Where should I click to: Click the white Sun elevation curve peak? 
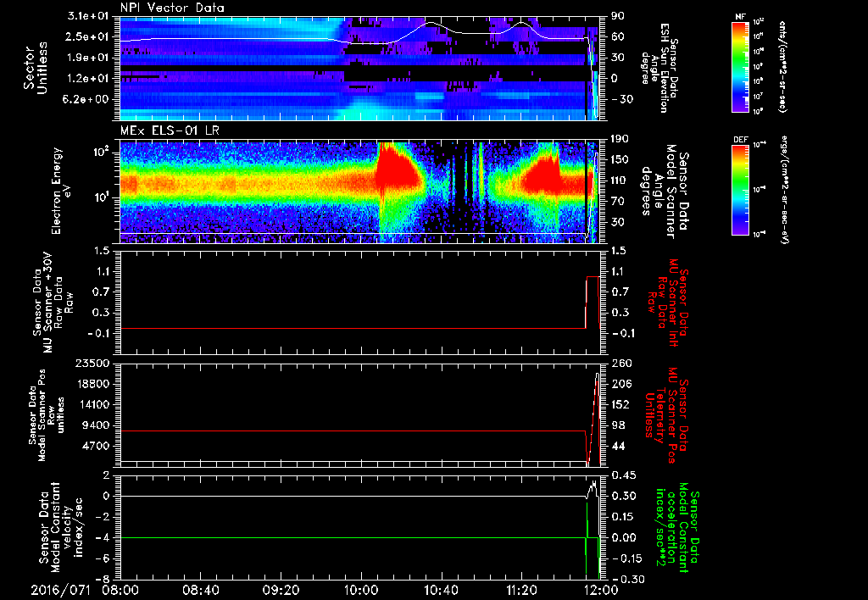pos(431,23)
